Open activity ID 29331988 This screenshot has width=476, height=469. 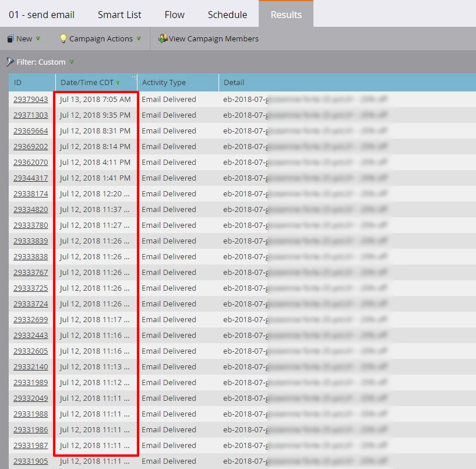31,414
